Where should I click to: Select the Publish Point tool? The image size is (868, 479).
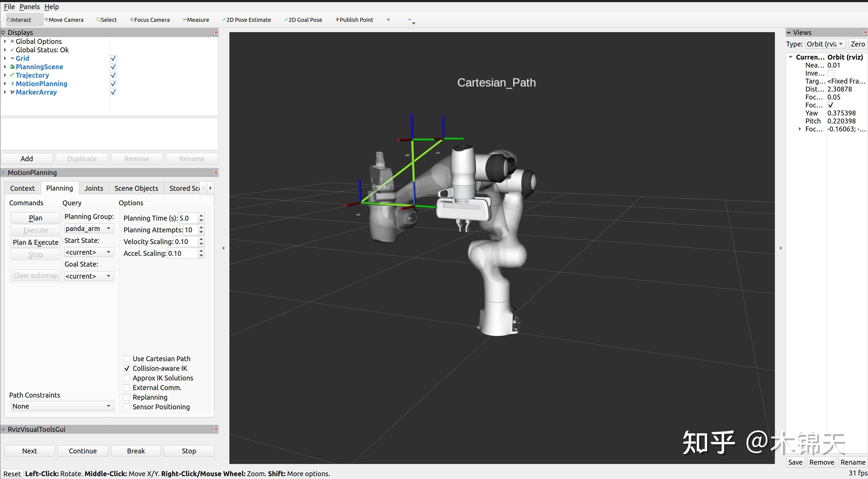click(354, 20)
